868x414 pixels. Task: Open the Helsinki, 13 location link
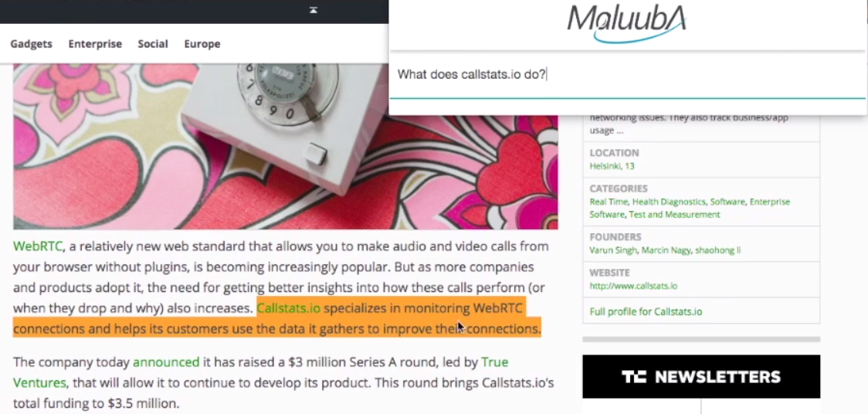[x=612, y=166]
